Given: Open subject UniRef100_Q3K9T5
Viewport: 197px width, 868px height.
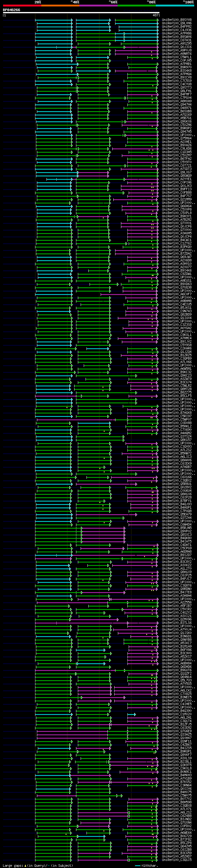Looking at the screenshot, I should (176, 765).
